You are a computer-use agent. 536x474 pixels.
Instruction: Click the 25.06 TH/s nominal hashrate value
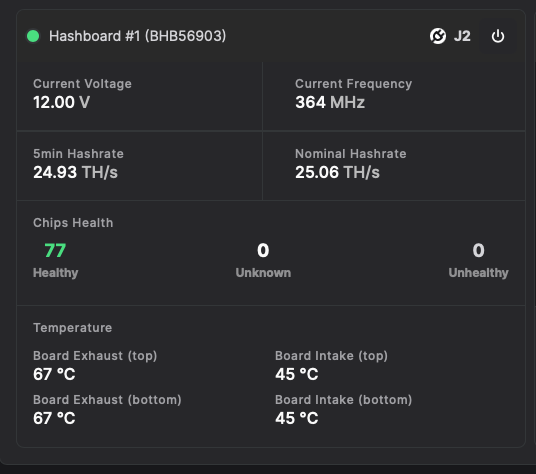[337, 172]
